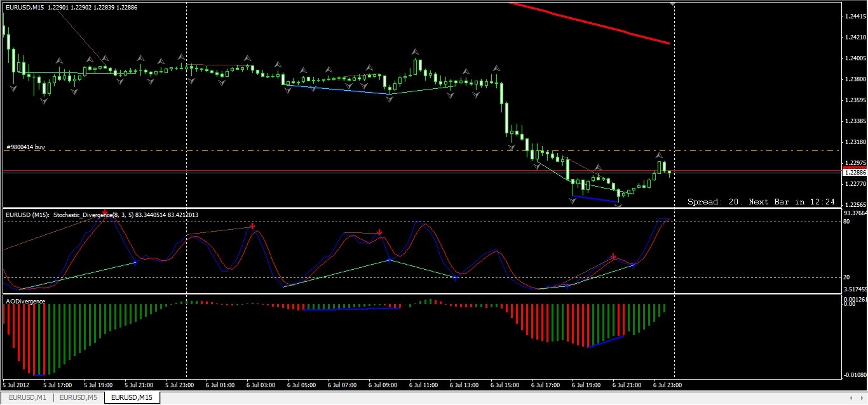The image size is (868, 405).
Task: Click the 6 Jul 07:00 time label
Action: [342, 385]
